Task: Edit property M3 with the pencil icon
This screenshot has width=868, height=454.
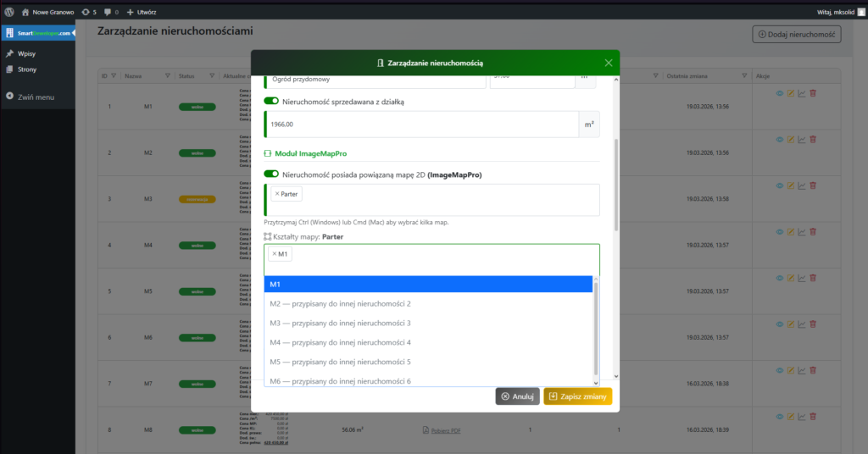Action: 791,185
